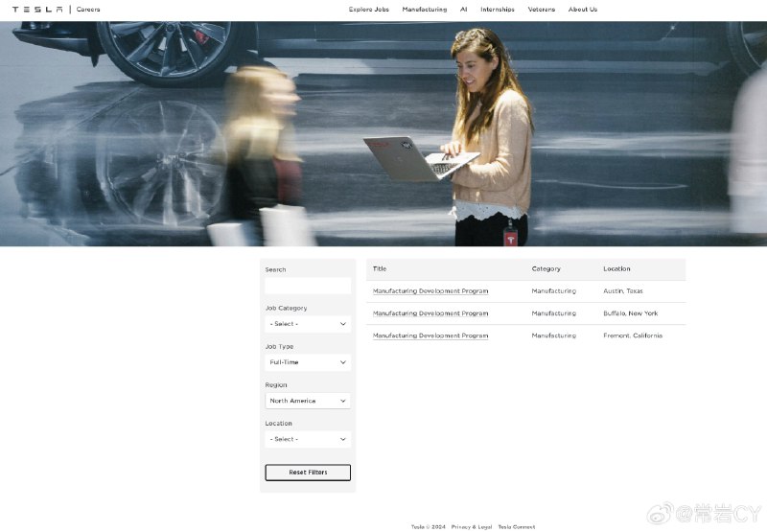Image resolution: width=767 pixels, height=532 pixels.
Task: Click the Fremont, California location cell
Action: coord(633,335)
